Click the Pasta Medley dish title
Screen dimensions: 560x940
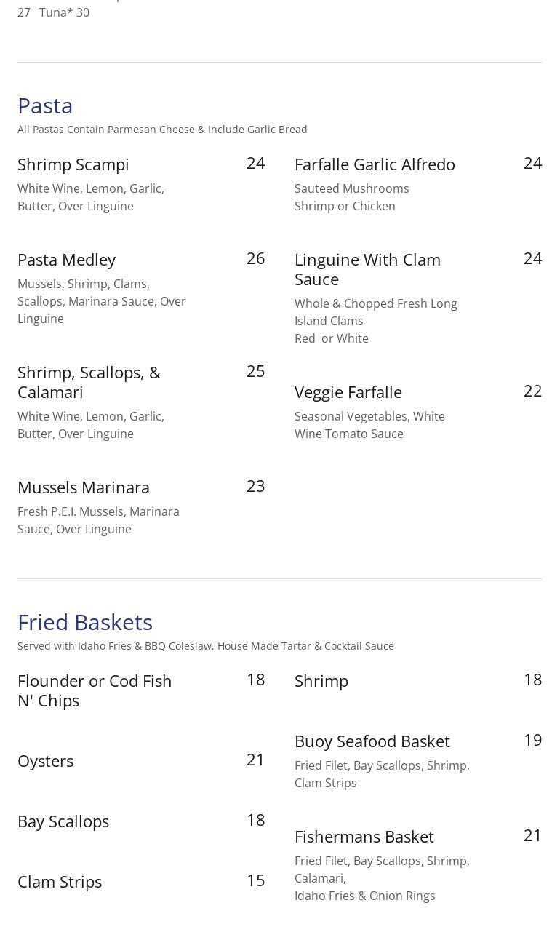point(67,260)
